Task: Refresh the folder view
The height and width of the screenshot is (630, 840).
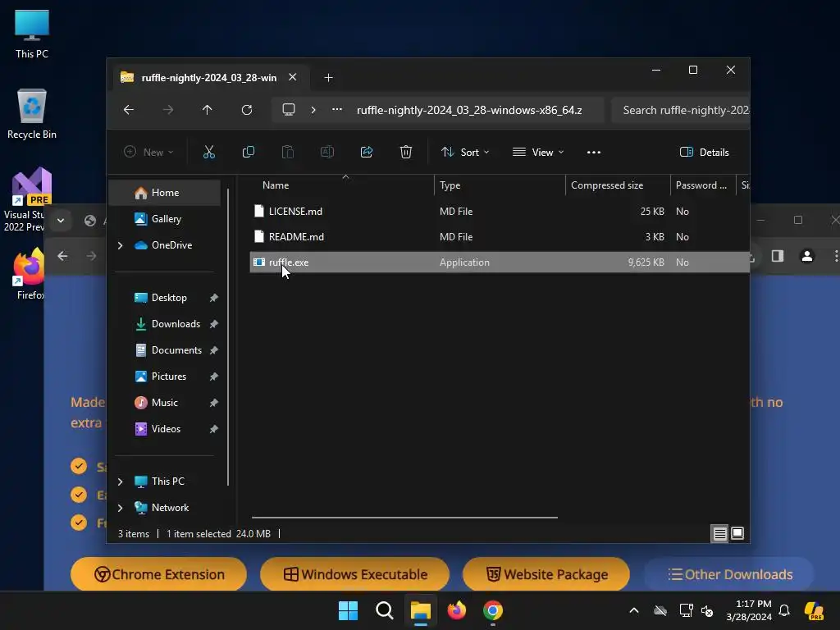Action: [246, 110]
